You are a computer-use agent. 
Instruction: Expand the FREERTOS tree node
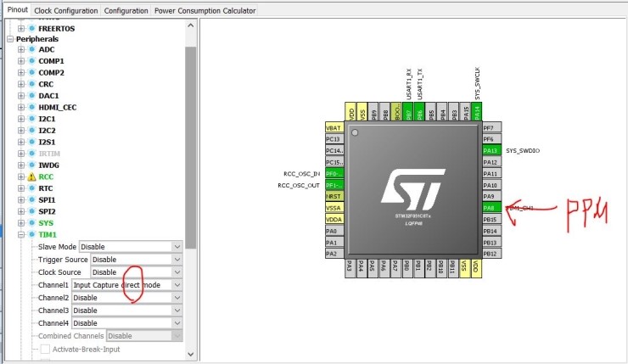point(21,29)
